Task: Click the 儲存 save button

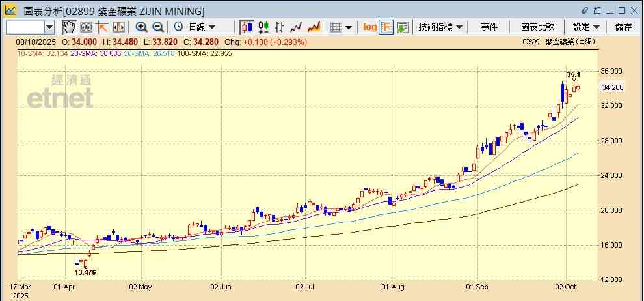Action: click(x=623, y=27)
